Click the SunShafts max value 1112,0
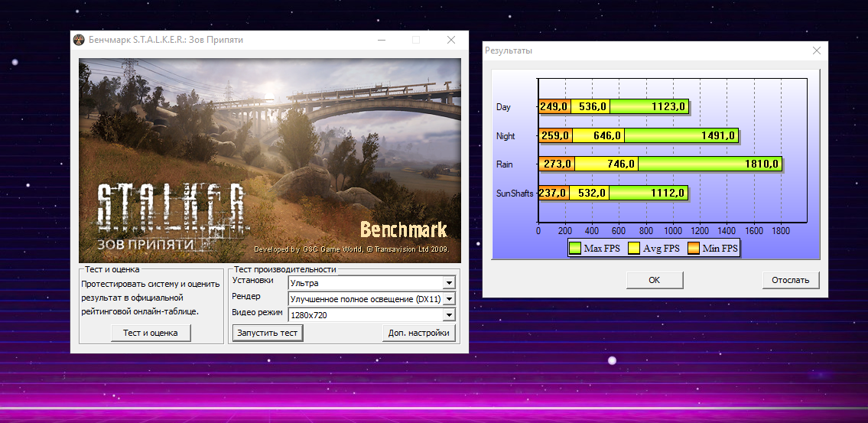Image resolution: width=868 pixels, height=423 pixels. 668,194
